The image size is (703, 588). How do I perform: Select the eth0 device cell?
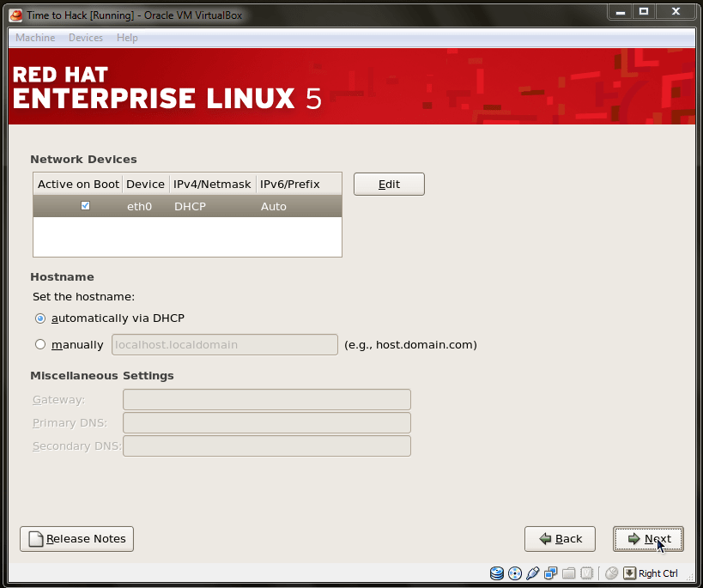click(139, 206)
